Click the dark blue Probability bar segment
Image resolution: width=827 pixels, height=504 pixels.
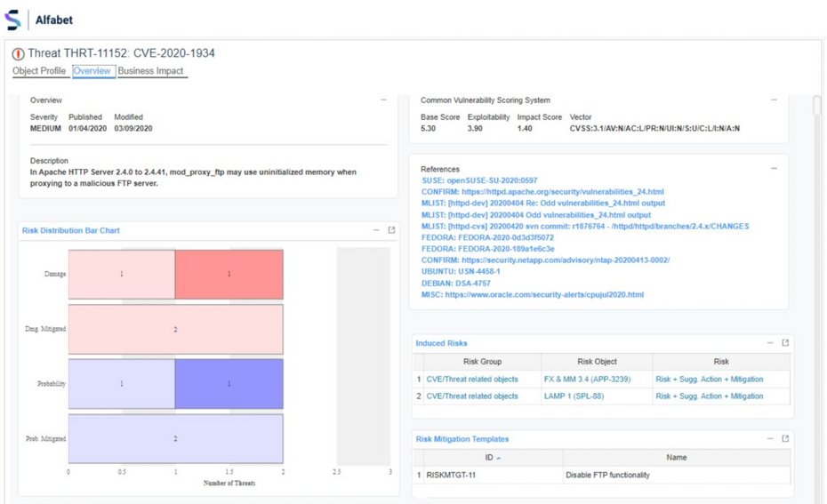tap(229, 384)
